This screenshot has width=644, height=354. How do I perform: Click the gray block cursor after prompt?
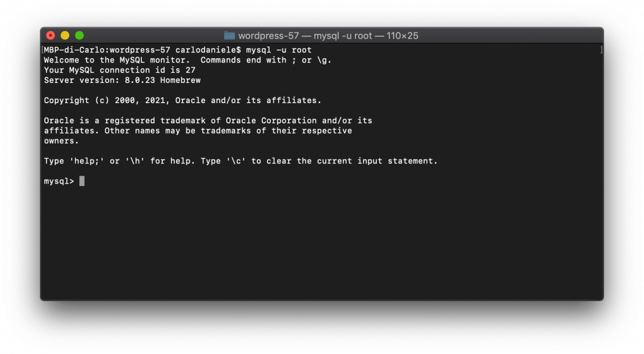click(82, 181)
